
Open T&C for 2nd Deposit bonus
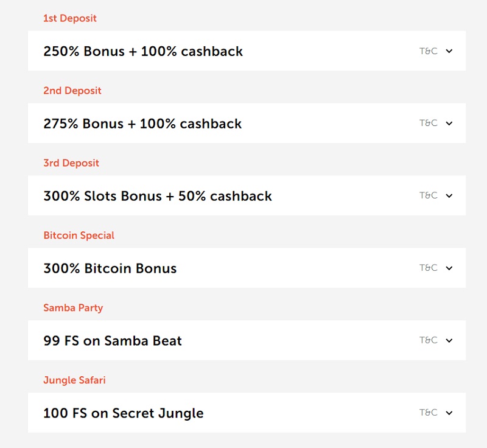coord(429,123)
